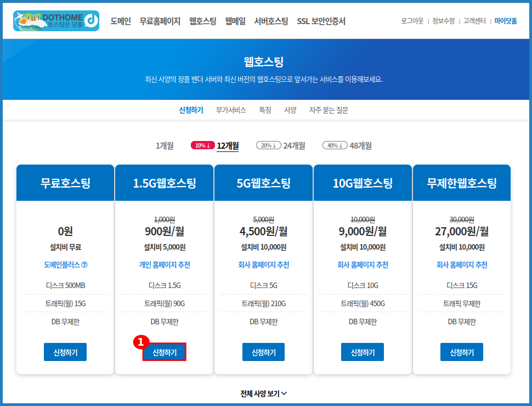
Task: Switch to the 부가서비스 tab
Action: click(x=231, y=110)
